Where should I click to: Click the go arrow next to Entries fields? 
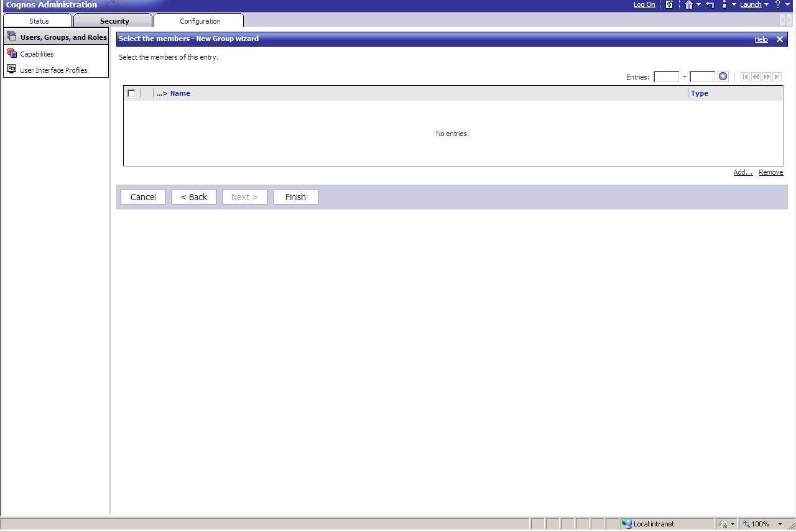[723, 76]
